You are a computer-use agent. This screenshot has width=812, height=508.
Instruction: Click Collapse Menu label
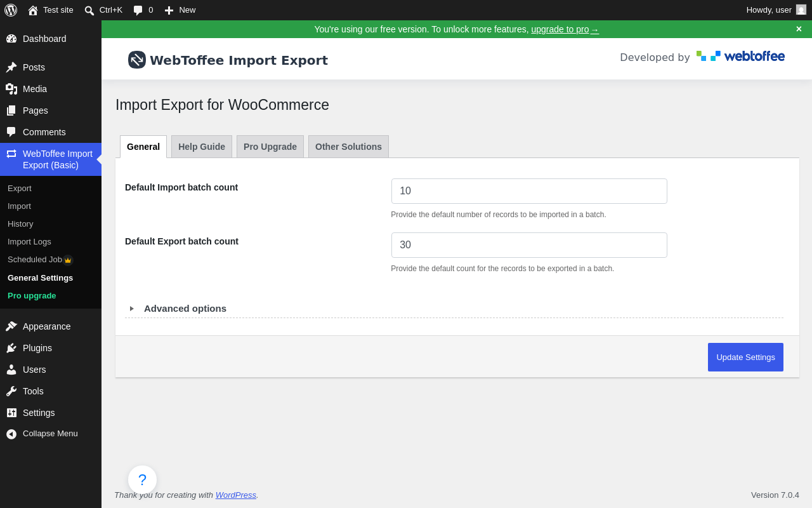50,434
